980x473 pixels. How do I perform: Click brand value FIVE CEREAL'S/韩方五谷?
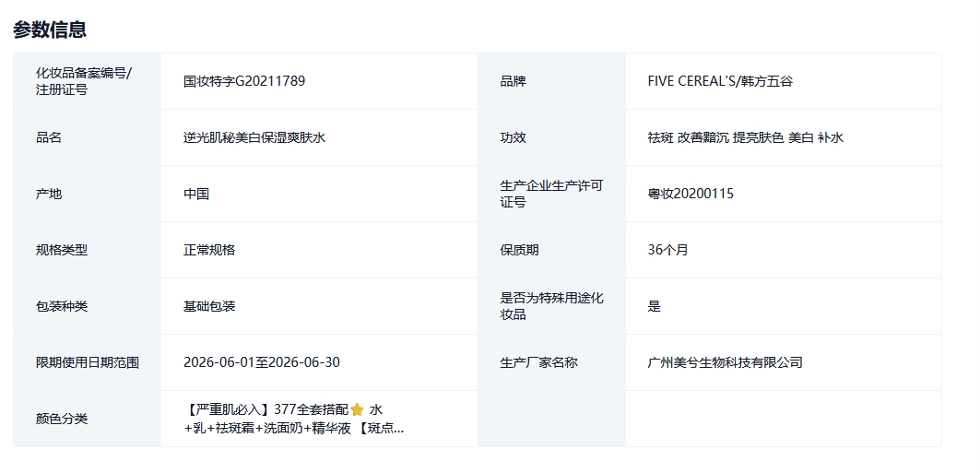coord(720,81)
